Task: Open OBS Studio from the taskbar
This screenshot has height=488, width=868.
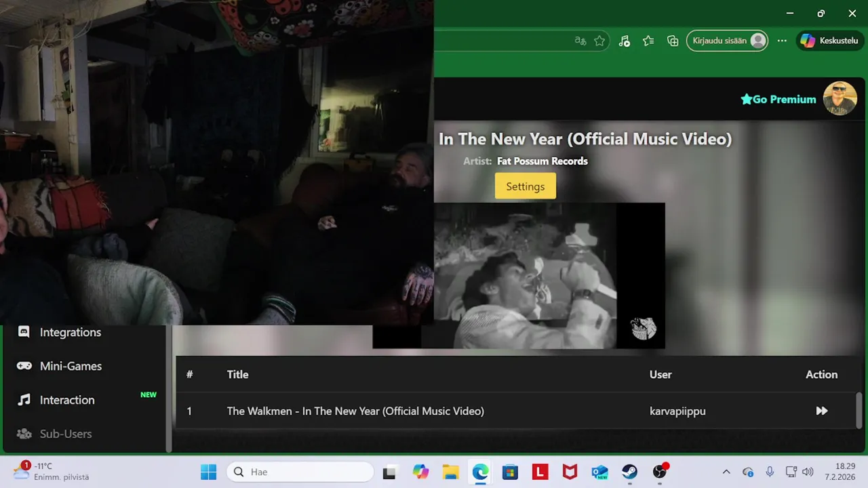Action: tap(660, 472)
